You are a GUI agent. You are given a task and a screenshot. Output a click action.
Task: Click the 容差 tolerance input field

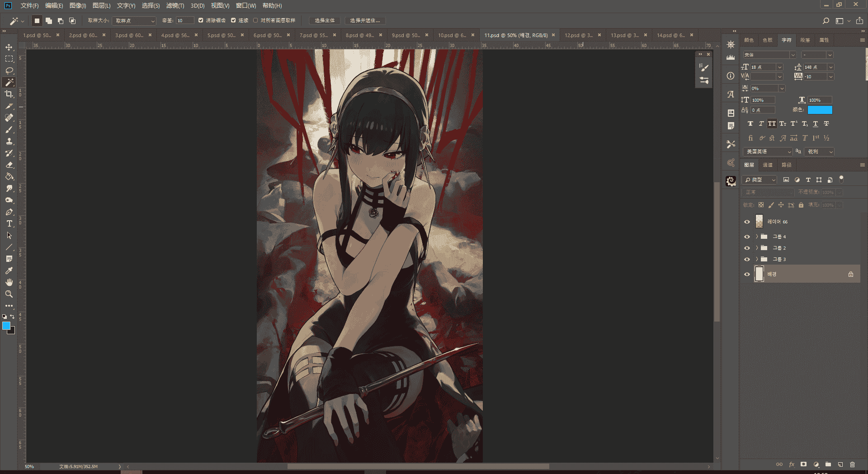tap(185, 21)
